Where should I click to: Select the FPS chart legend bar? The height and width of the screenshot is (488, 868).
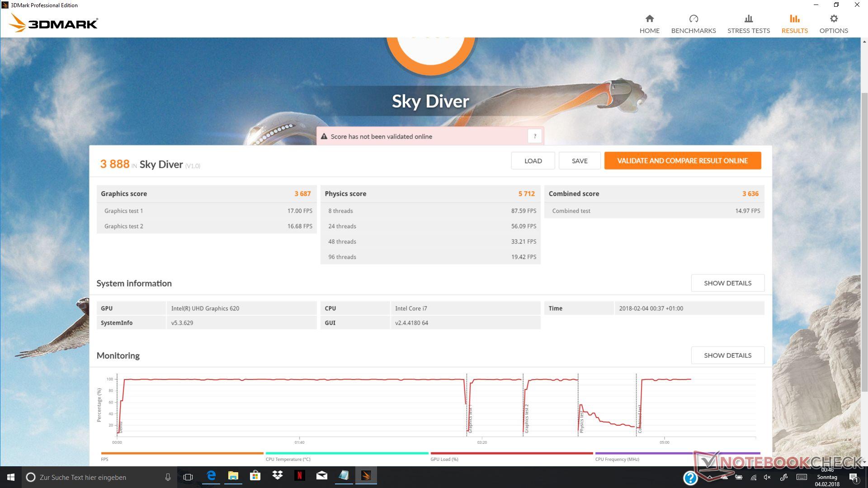(x=182, y=453)
